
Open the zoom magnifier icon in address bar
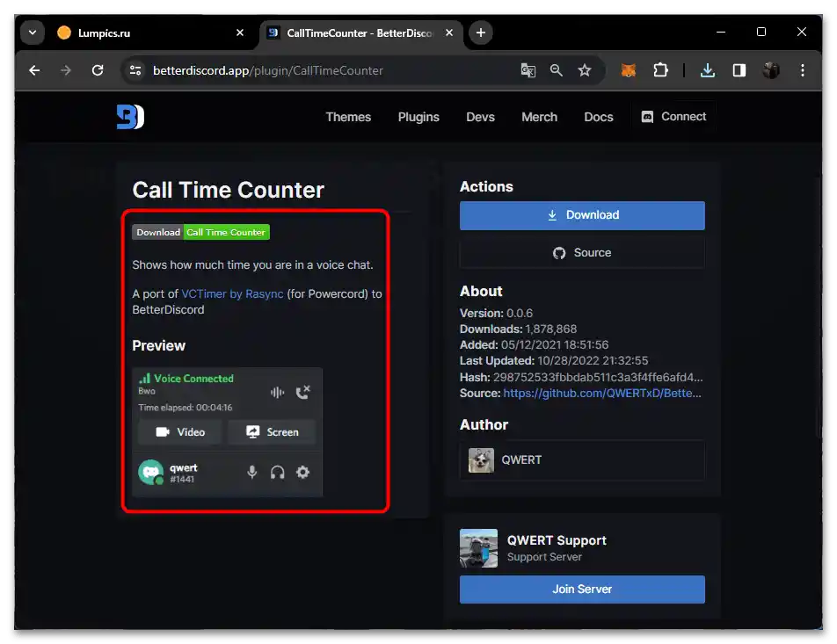(x=557, y=70)
